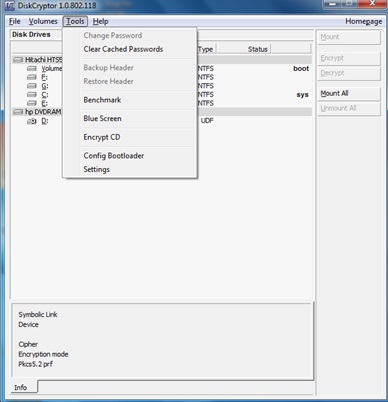This screenshot has height=402, width=388.
Task: Click the Mount button
Action: 348,37
